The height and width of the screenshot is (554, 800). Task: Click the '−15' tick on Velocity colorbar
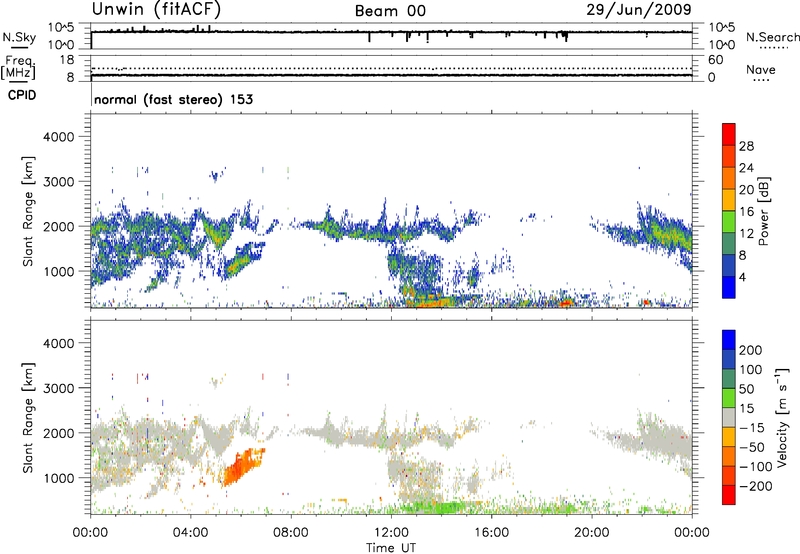point(752,428)
